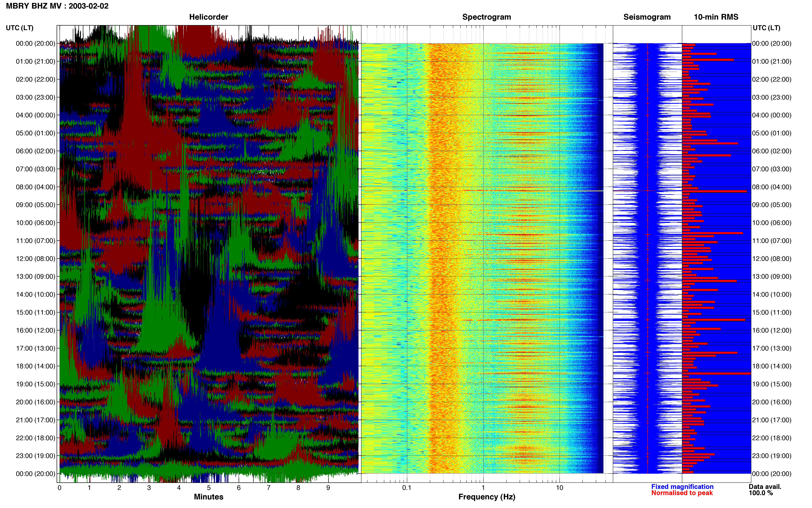Click the 'Normalised to peak' legend text
The image size is (812, 508).
click(x=682, y=493)
